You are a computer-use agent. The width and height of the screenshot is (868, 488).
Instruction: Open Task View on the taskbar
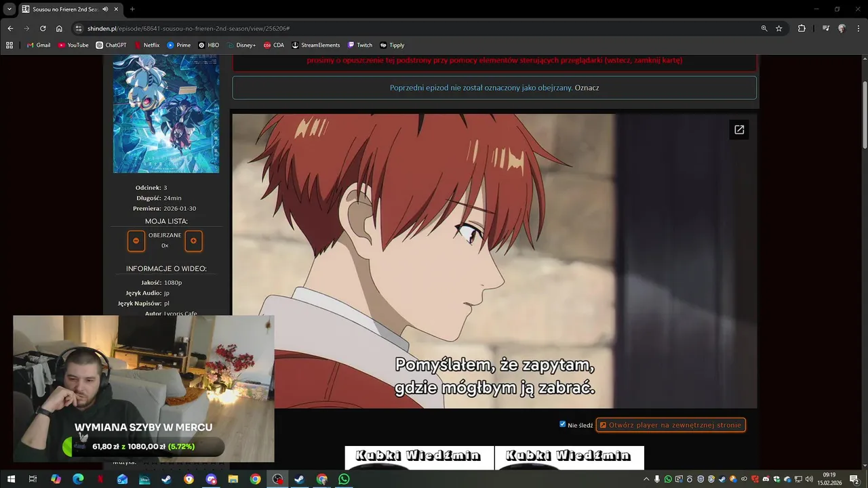[x=33, y=479]
